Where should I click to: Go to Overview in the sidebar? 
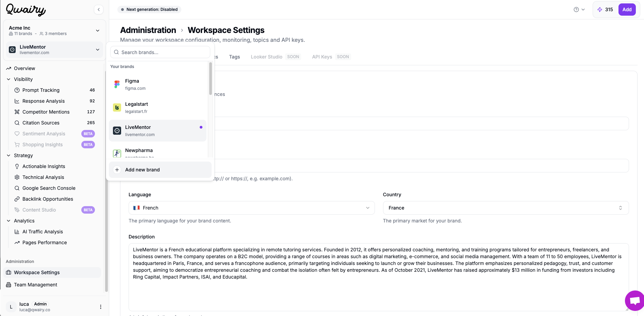coord(24,68)
